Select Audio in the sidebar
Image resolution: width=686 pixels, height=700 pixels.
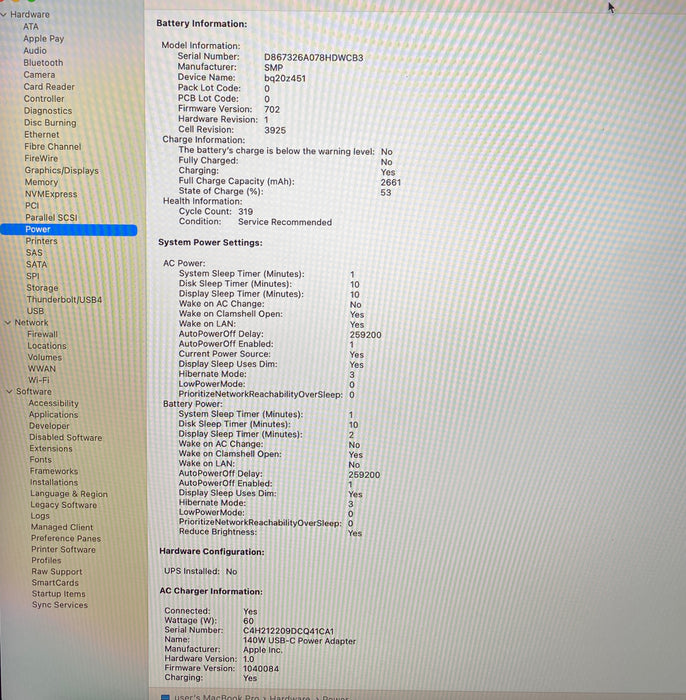coord(35,50)
